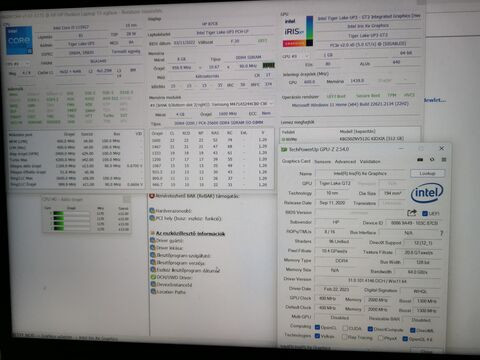This screenshot has width=480, height=360.
Task: Click 'Microsoft Windows 11 Home' OS text
Action: tap(350, 105)
